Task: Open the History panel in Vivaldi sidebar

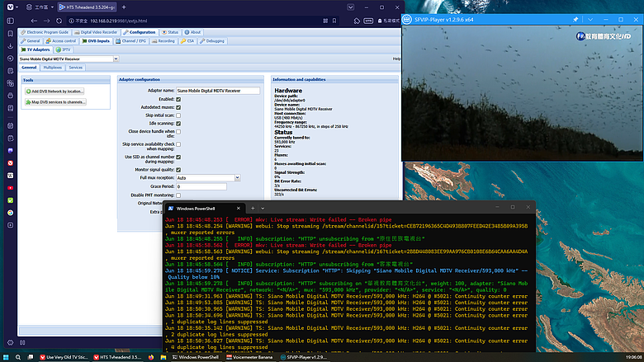Action: pyautogui.click(x=10, y=59)
